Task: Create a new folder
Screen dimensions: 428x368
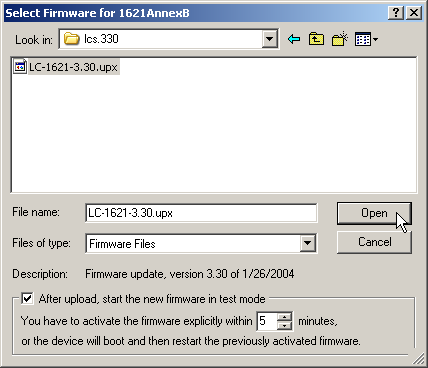Action: click(x=340, y=39)
